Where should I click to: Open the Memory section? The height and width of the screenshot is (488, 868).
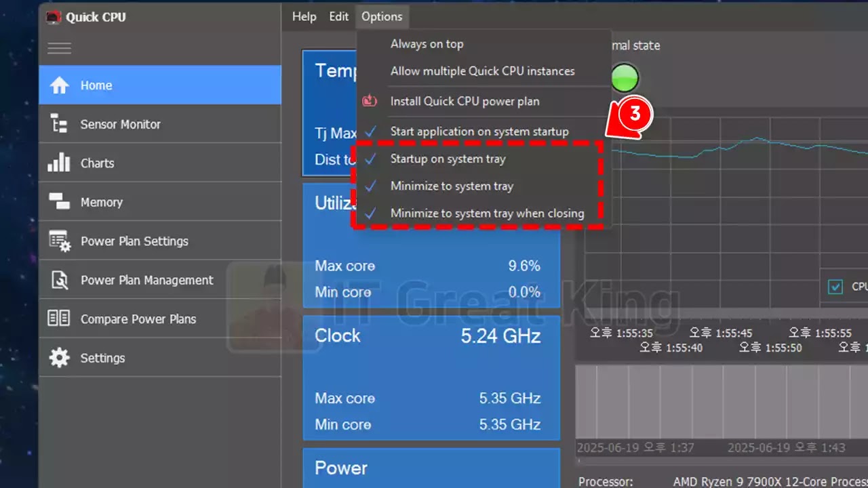coord(160,202)
